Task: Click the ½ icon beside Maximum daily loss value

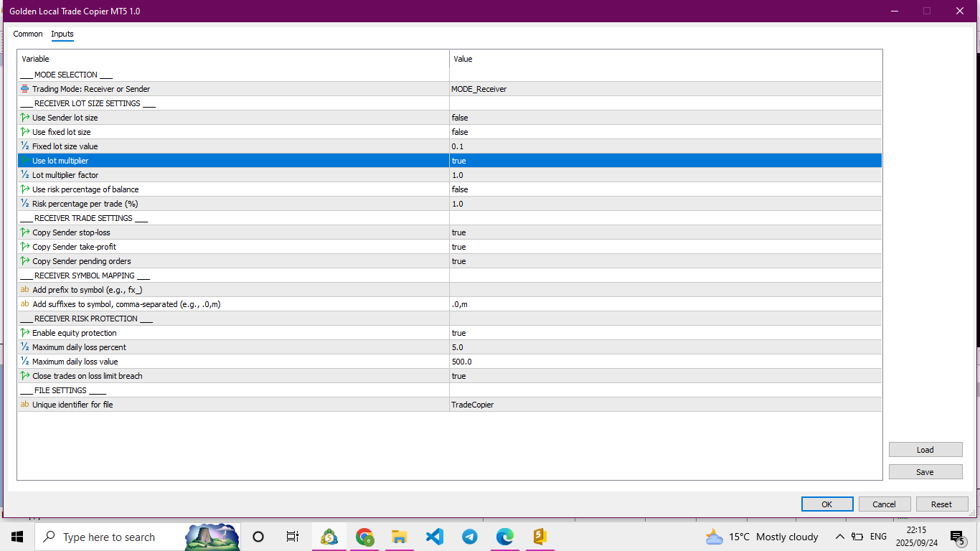Action: (25, 362)
